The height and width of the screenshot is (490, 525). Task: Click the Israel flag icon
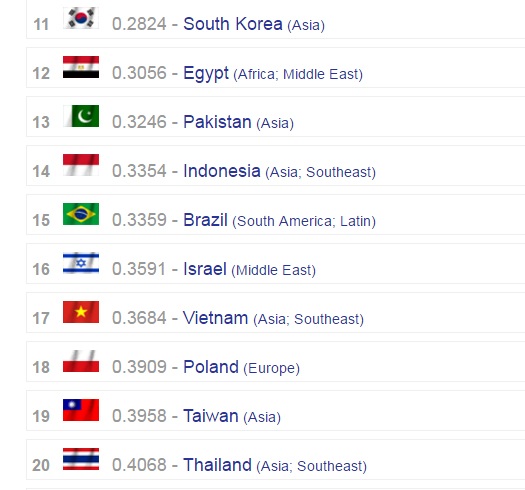[x=81, y=263]
